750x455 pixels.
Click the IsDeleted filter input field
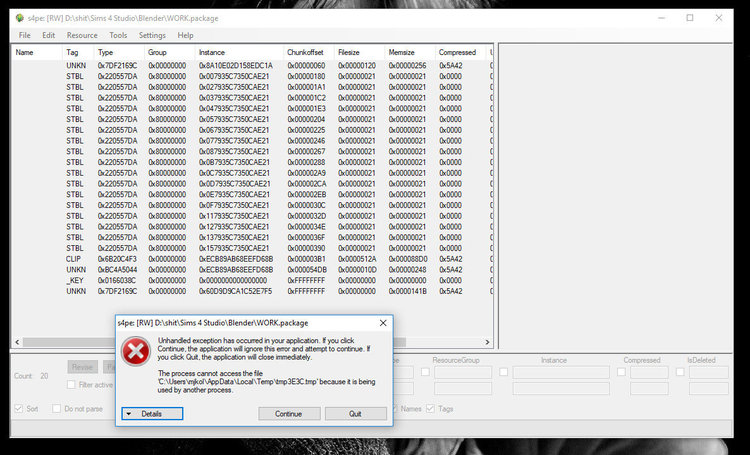coord(708,372)
